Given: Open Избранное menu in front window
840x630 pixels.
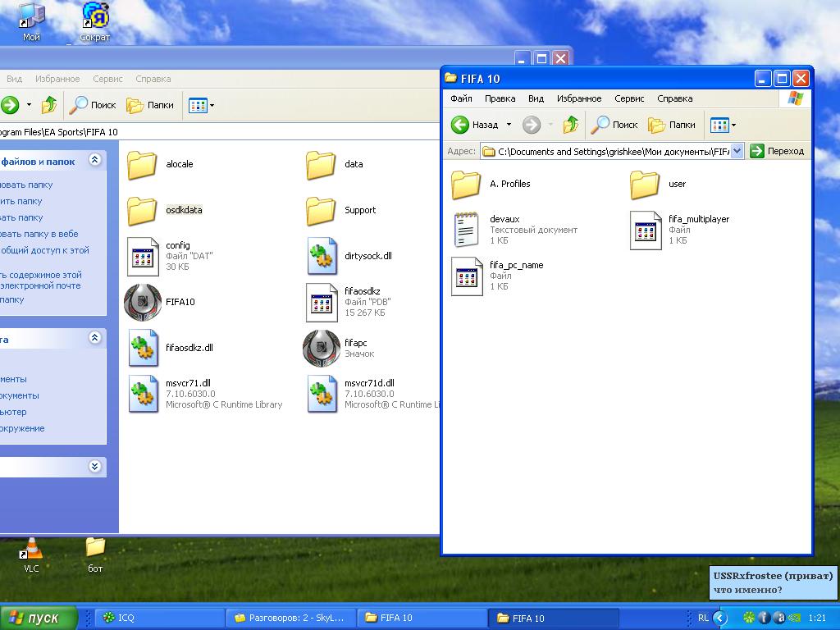Looking at the screenshot, I should click(579, 98).
